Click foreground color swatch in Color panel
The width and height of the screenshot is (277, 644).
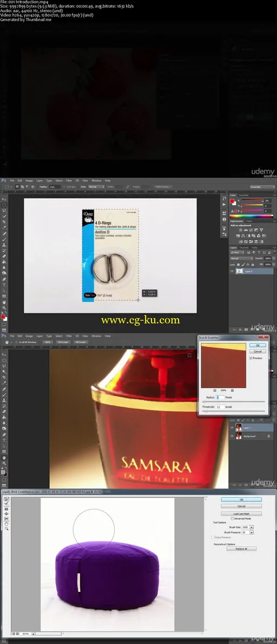pyautogui.click(x=232, y=201)
